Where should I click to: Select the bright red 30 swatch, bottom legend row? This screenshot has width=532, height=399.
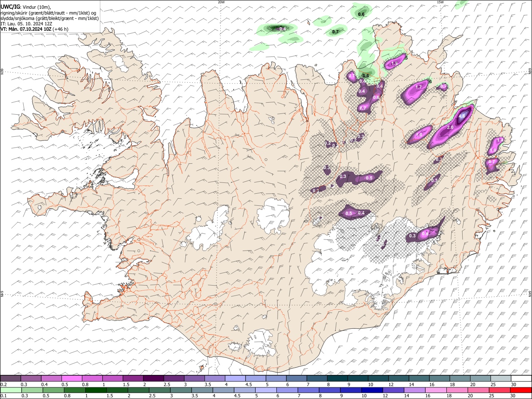click(521, 390)
